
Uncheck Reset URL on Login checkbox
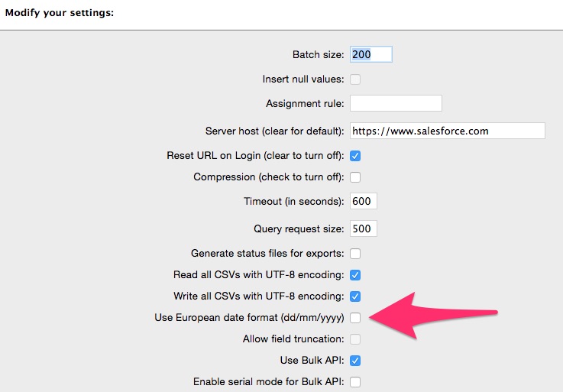[355, 156]
